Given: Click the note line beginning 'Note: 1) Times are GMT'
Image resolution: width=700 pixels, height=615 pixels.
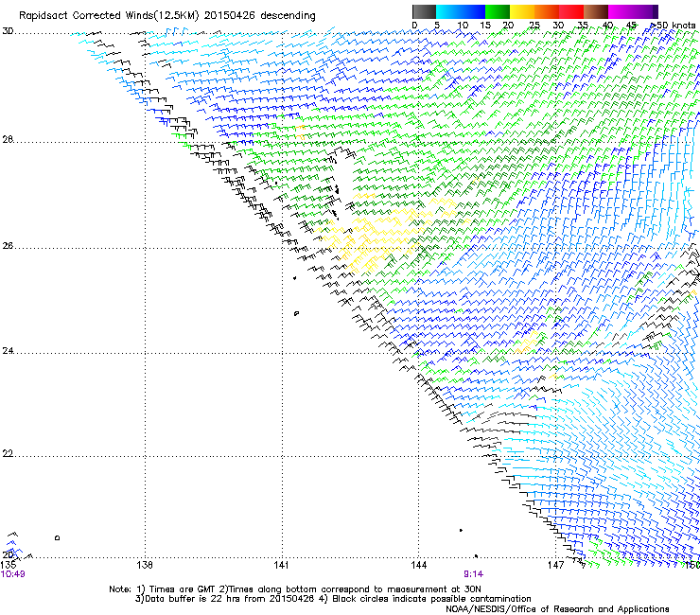Looking at the screenshot, I should [295, 589].
